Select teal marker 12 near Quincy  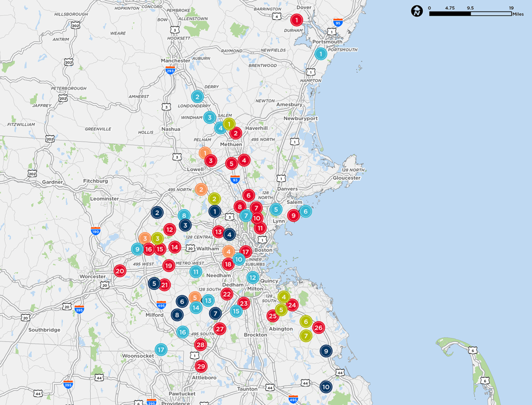click(253, 277)
